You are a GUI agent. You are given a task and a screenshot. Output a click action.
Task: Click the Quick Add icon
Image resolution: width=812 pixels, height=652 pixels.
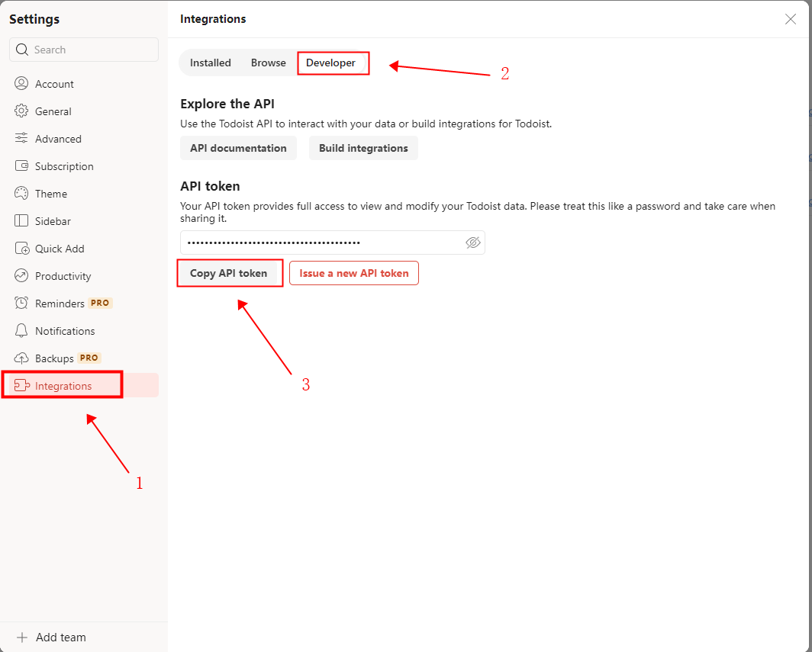click(x=21, y=249)
